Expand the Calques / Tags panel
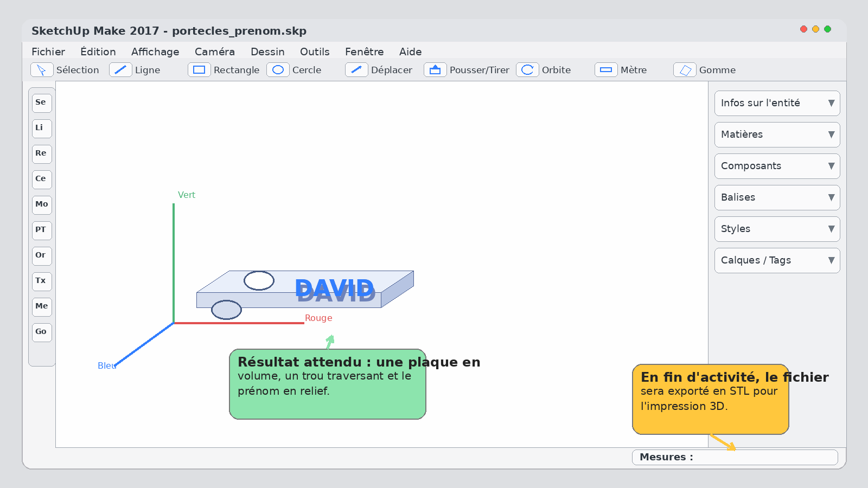868x488 pixels. (x=777, y=260)
